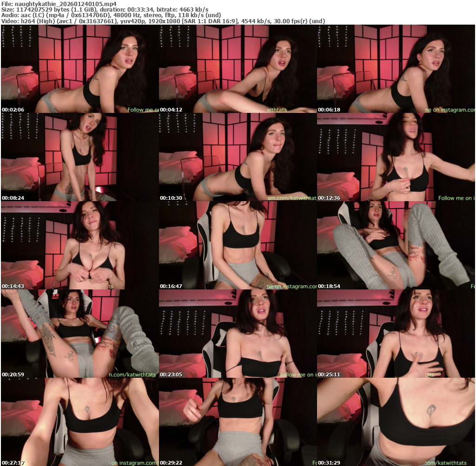Select the 00:14:43 frame
Viewport: 476px width, 466px height.
(79, 245)
